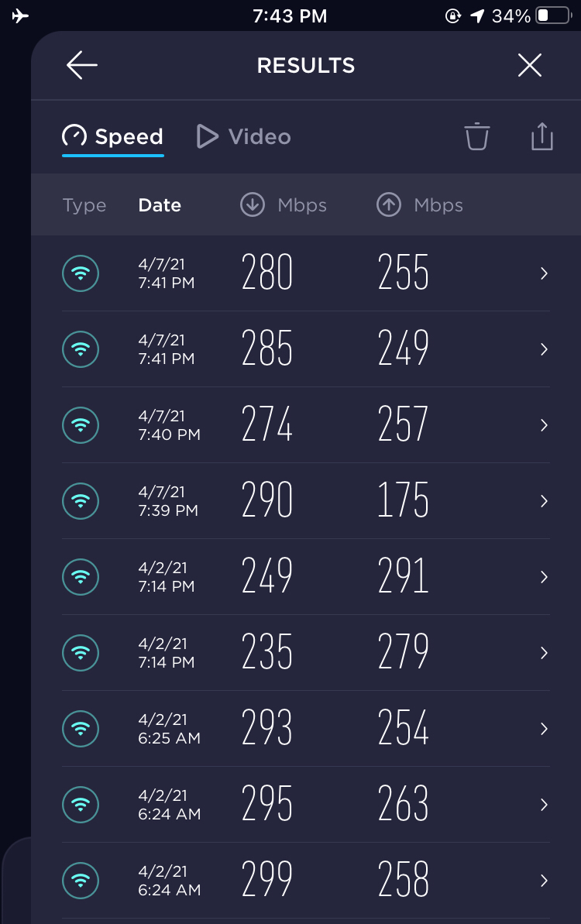Tap the back arrow icon
This screenshot has height=924, width=581.
pyautogui.click(x=81, y=66)
